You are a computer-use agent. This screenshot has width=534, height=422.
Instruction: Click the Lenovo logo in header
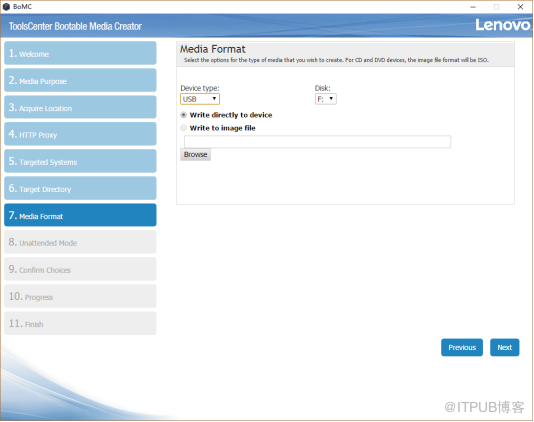[503, 25]
